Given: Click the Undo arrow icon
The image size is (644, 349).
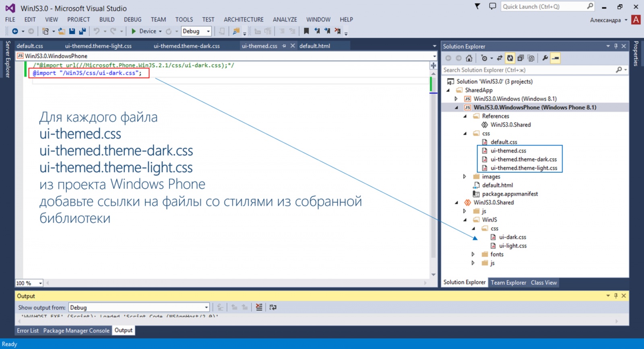Looking at the screenshot, I should 97,31.
